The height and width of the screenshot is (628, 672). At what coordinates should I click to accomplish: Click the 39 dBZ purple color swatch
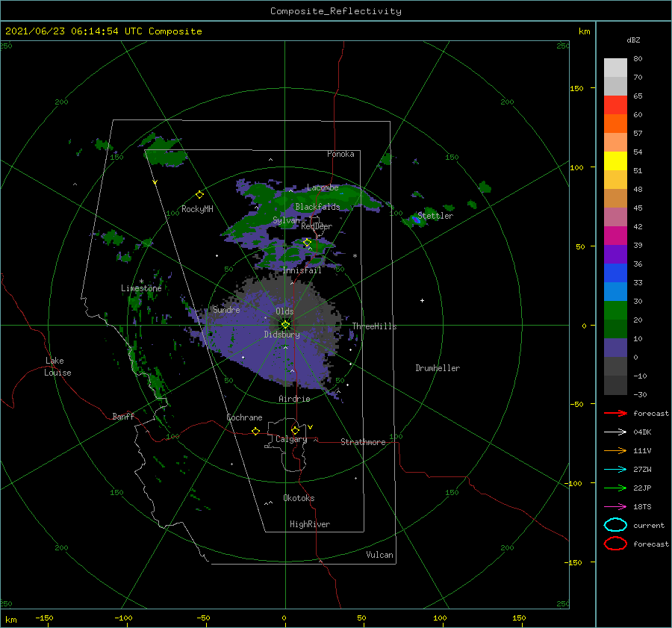[615, 254]
